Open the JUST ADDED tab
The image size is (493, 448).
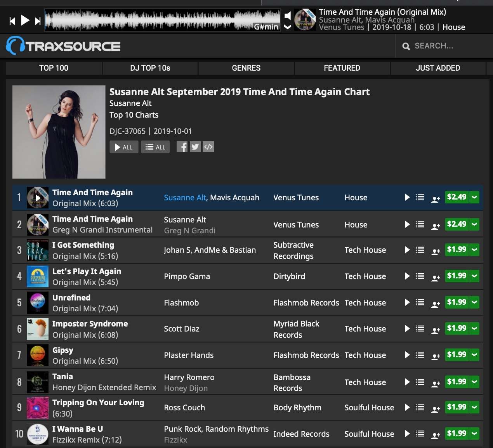point(438,68)
